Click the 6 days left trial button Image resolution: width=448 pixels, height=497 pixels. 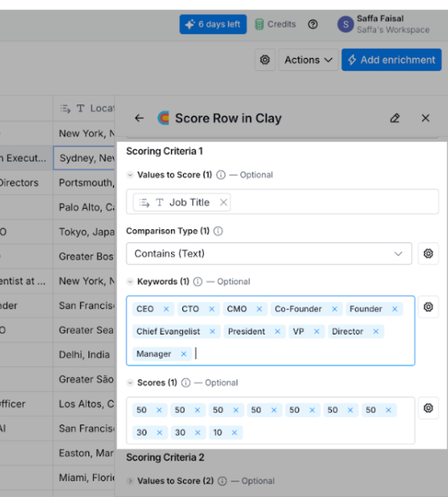[x=212, y=24]
